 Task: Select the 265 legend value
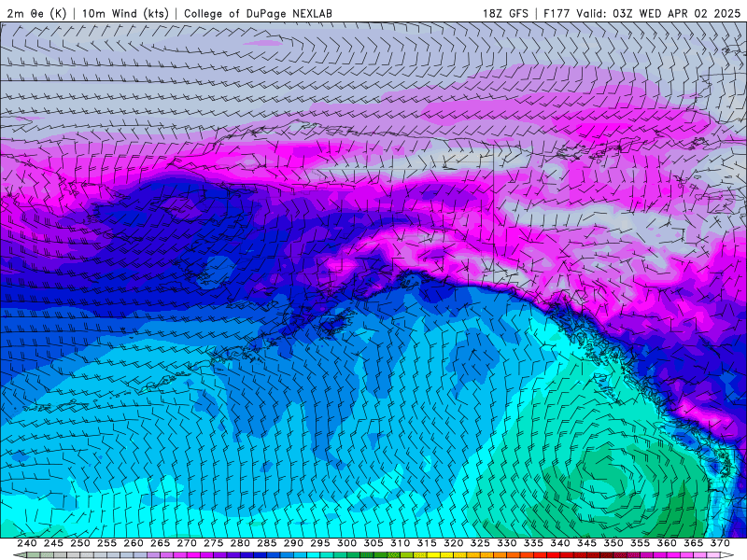[x=160, y=543]
